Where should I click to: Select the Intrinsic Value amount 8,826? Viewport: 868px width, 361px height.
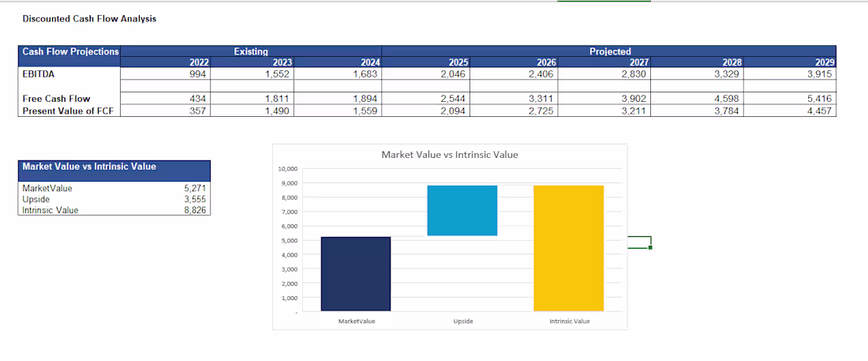[195, 210]
